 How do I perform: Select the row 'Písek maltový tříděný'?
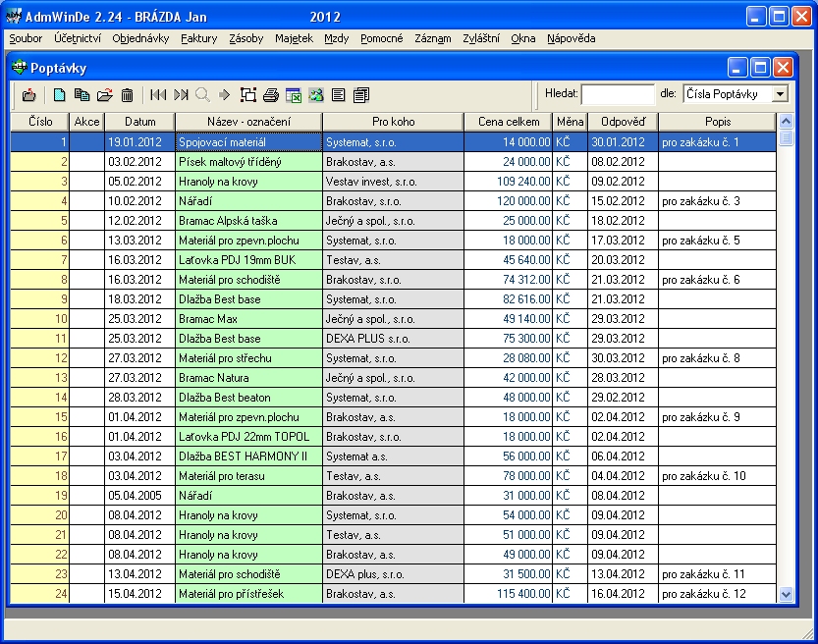(x=394, y=162)
